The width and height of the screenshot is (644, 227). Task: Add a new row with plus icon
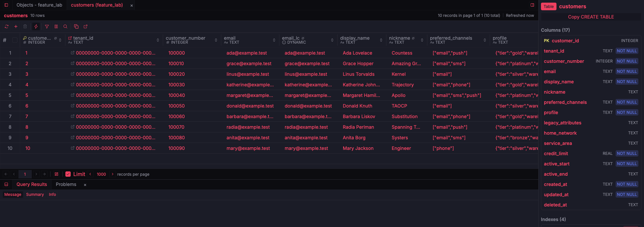click(x=16, y=26)
